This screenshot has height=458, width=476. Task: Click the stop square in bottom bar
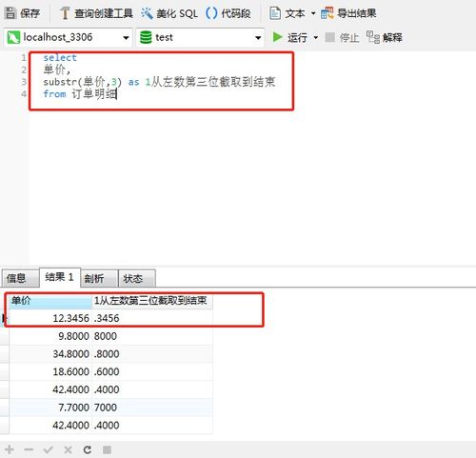tap(107, 449)
